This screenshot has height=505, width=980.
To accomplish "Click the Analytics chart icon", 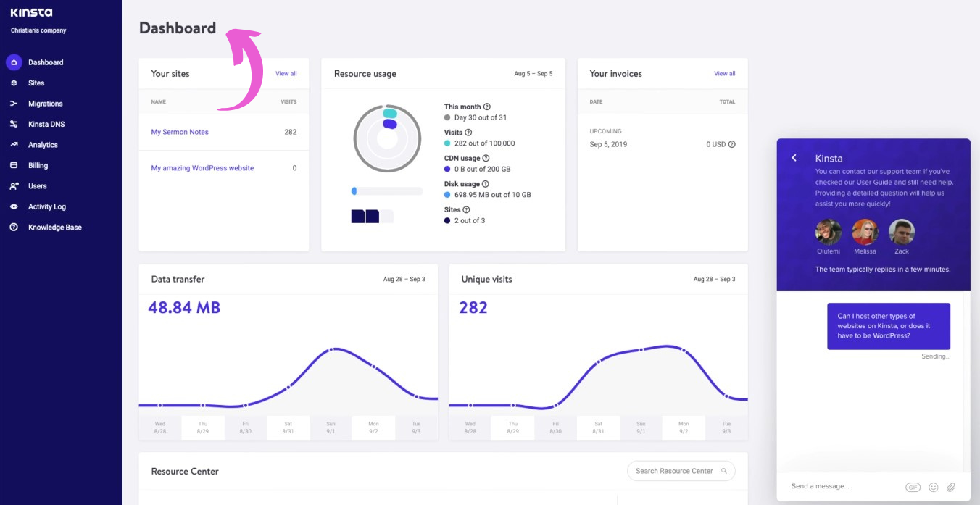I will click(13, 144).
